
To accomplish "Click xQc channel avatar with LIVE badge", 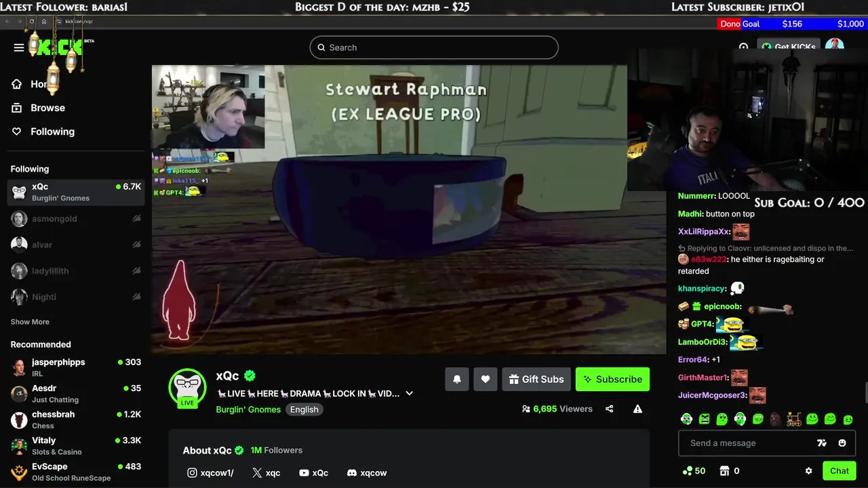I will [187, 388].
